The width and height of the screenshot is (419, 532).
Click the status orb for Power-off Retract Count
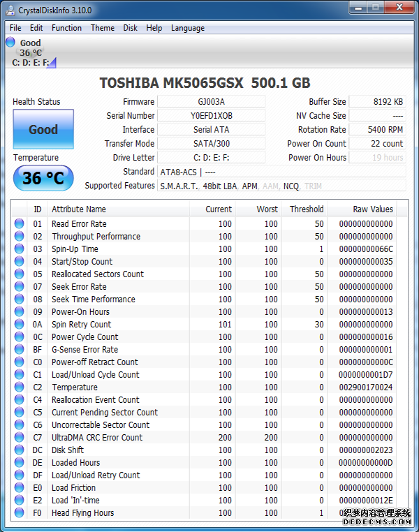20,362
